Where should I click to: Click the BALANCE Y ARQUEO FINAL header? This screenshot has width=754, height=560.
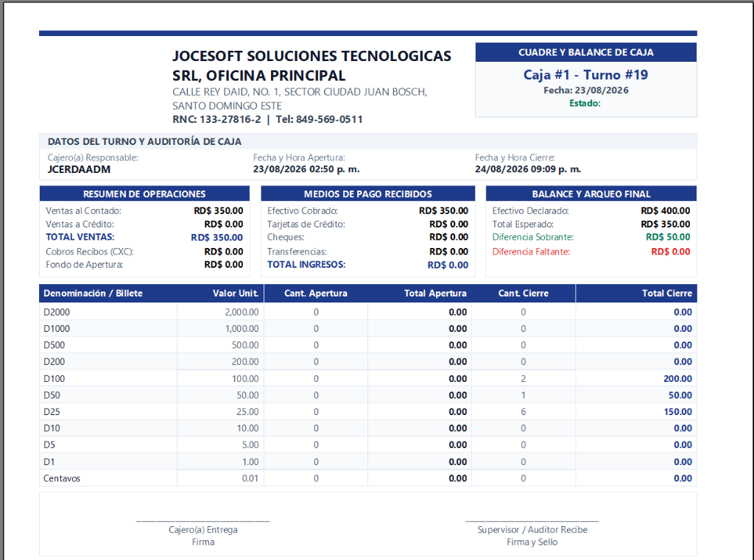591,194
